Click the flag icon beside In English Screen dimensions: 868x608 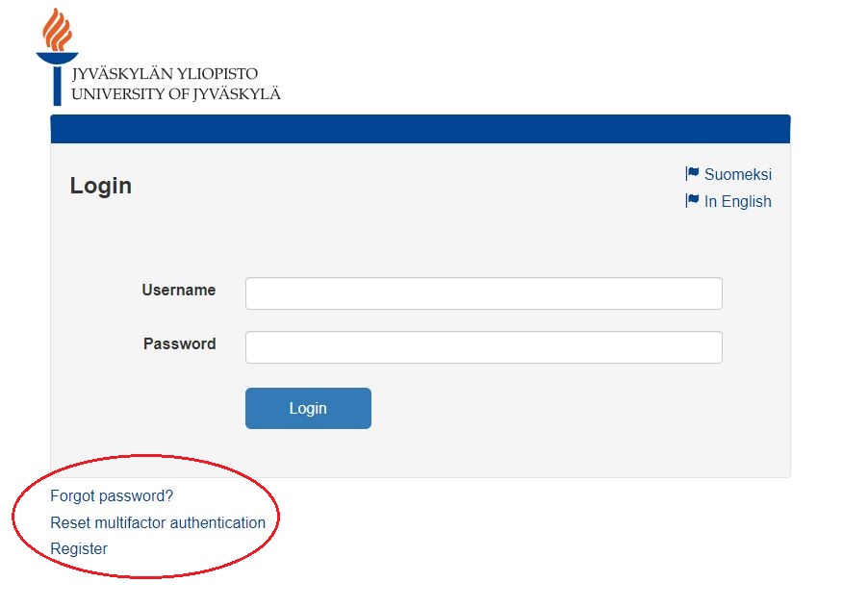pos(692,201)
